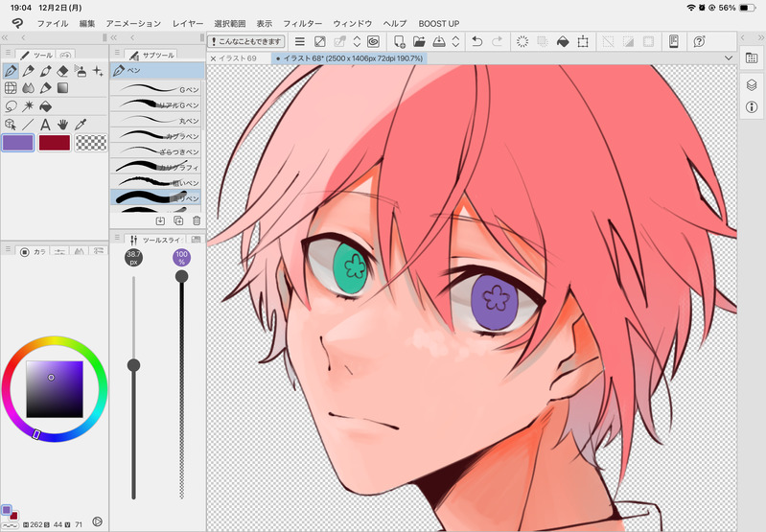
Task: Switch to the イラスト 69 canvas tab
Action: pyautogui.click(x=238, y=58)
